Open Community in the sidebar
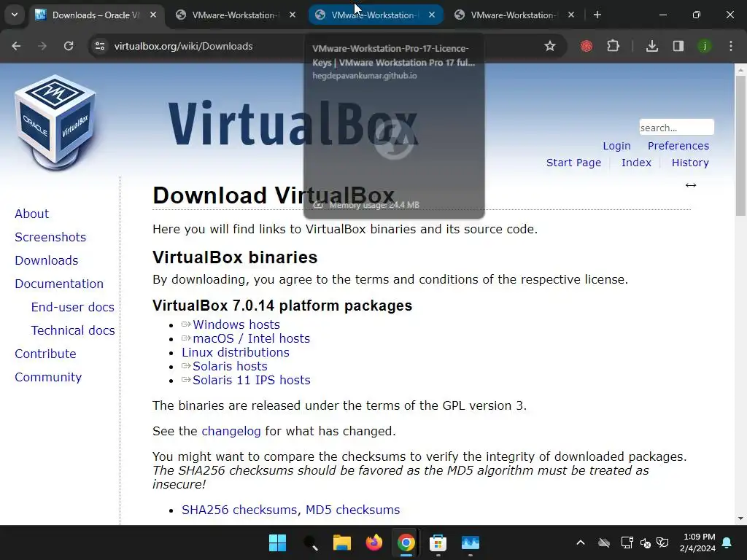The width and height of the screenshot is (747, 560). tap(48, 377)
